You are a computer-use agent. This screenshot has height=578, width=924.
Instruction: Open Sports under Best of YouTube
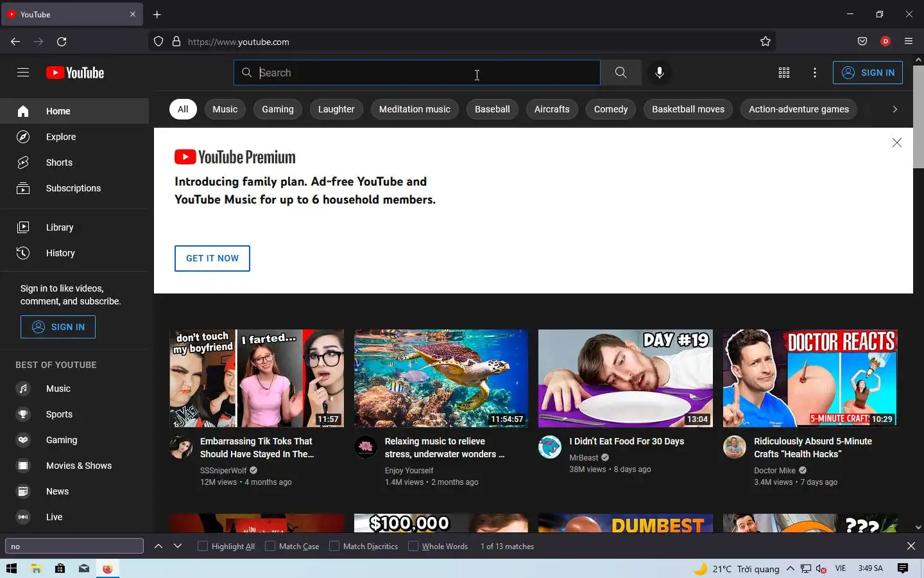coord(74,414)
